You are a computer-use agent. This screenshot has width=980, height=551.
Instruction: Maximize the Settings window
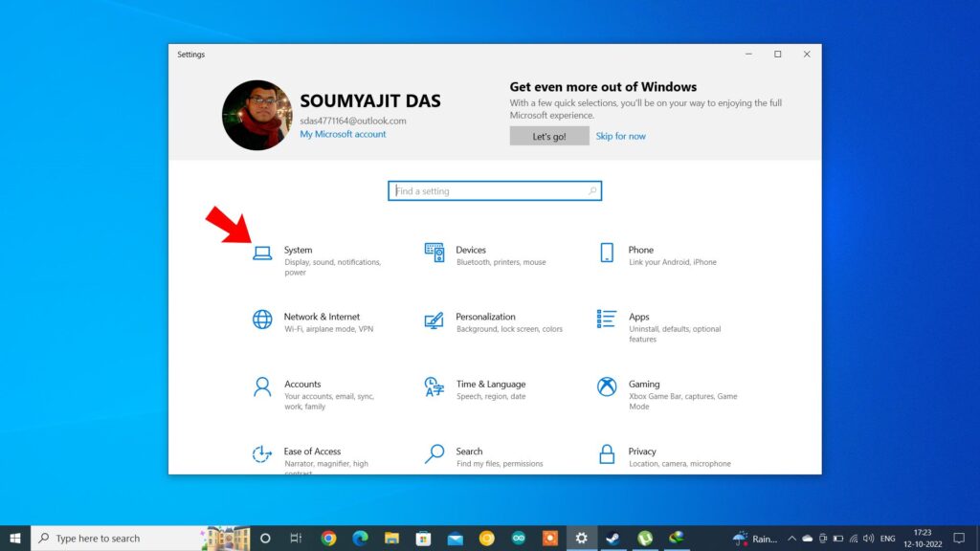point(777,55)
